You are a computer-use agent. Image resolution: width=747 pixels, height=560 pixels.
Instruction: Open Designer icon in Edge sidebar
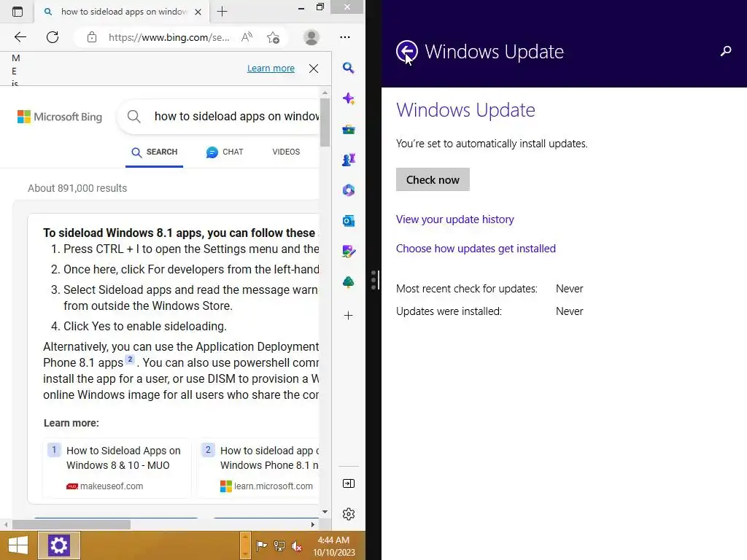[348, 251]
